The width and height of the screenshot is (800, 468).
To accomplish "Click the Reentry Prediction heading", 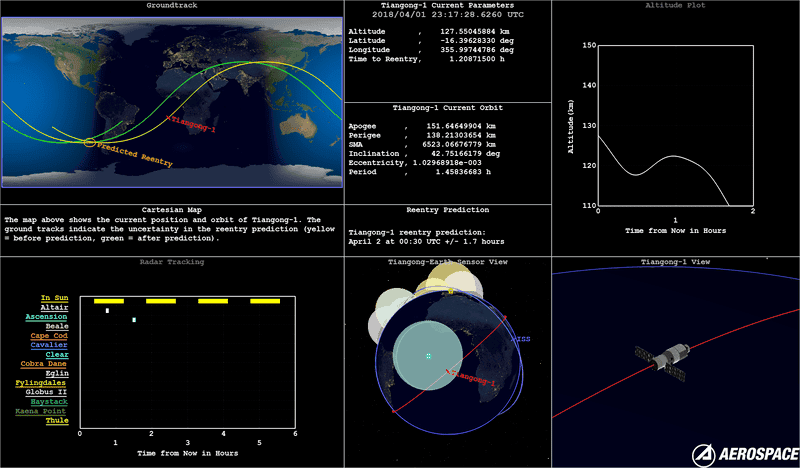I will tap(448, 210).
